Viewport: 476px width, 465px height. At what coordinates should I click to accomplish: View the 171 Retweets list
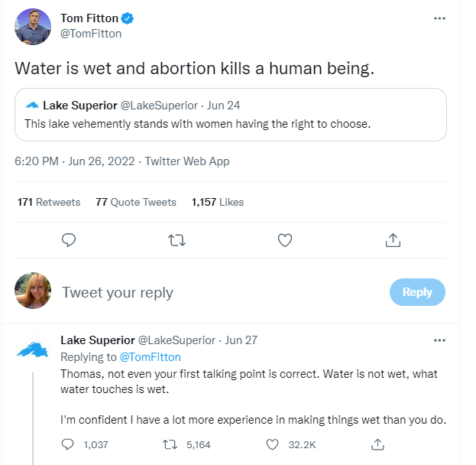pyautogui.click(x=49, y=202)
